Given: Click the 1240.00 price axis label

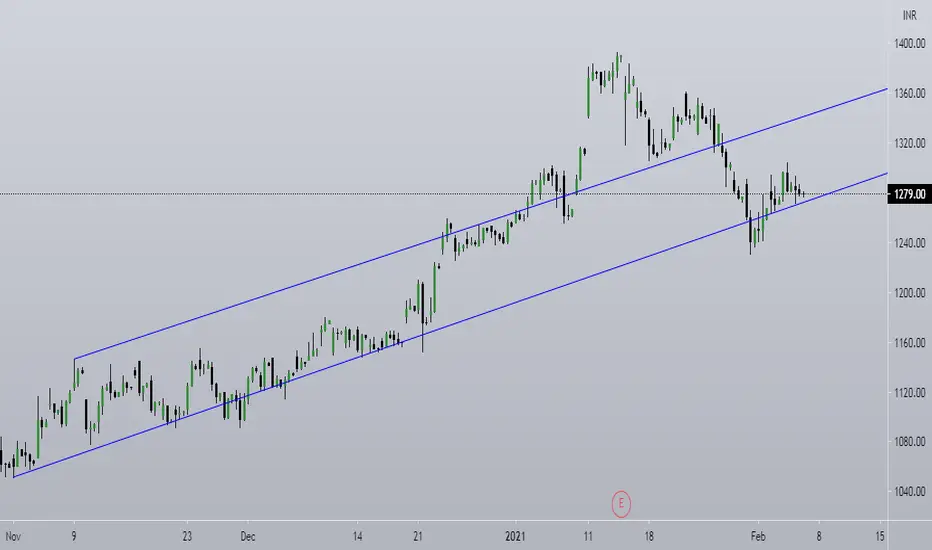Looking at the screenshot, I should tap(909, 243).
